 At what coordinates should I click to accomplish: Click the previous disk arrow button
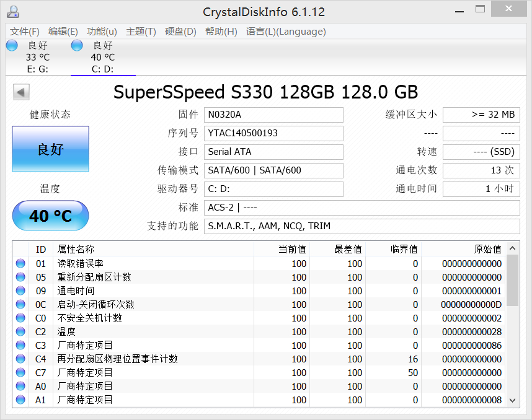point(21,92)
